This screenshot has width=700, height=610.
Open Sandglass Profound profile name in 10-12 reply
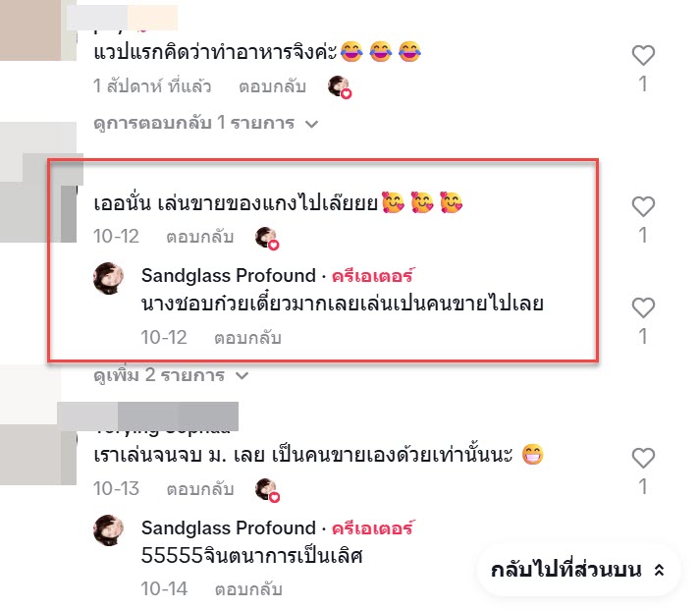[229, 275]
